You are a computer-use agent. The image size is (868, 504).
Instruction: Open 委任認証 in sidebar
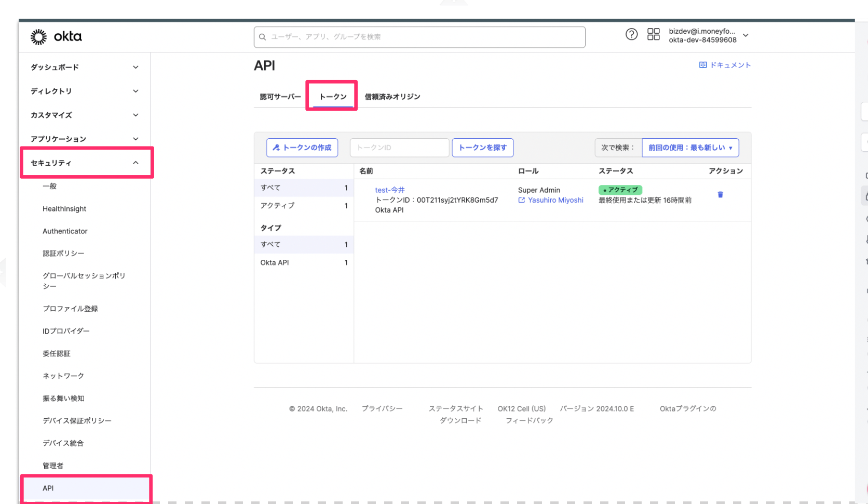click(x=57, y=353)
